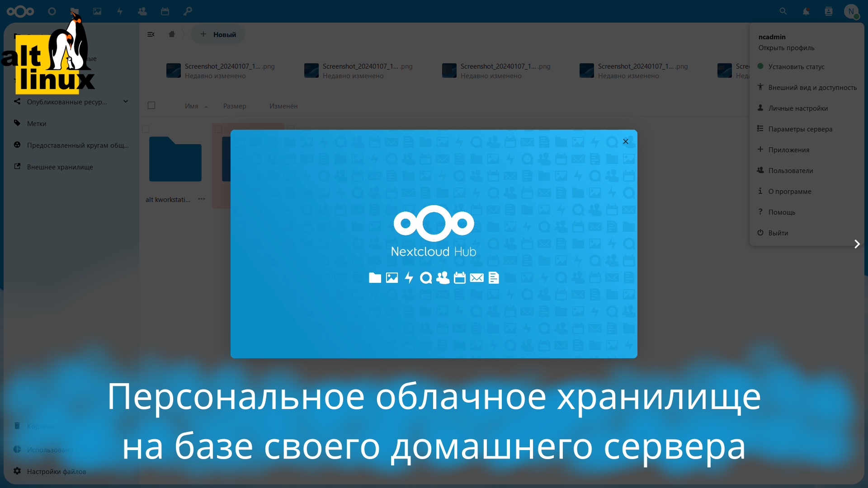Open the Files app from top bar
The width and height of the screenshot is (868, 488).
[x=74, y=11]
